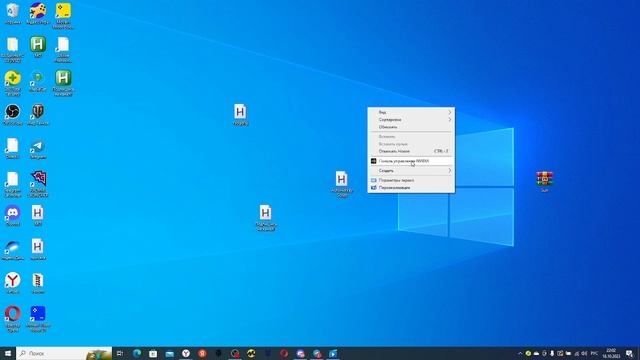Open the Microsoft Store taskbar icon
Viewport: 640px width, 360px height.
coord(153,353)
